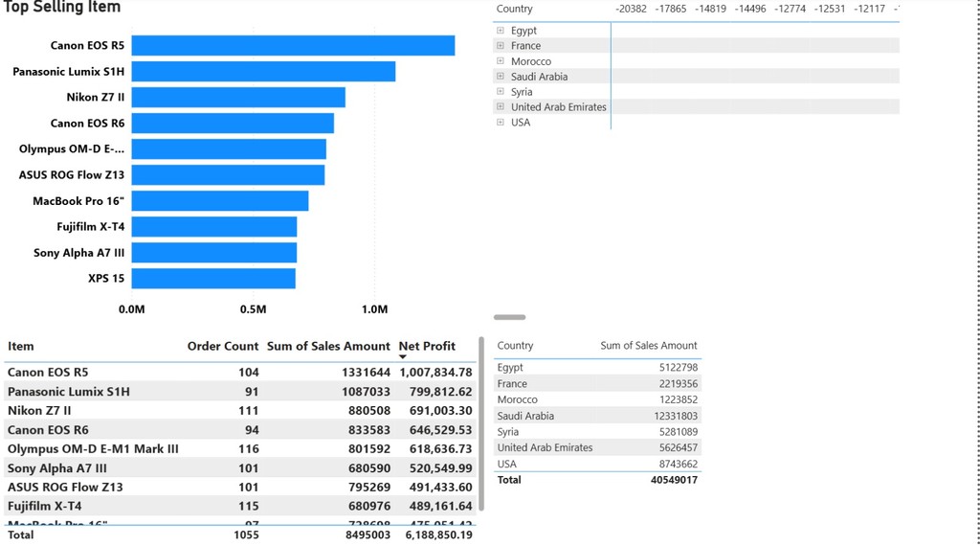Screen dimensions: 980x546
Task: Click the -20382 column header in matrix
Action: click(x=631, y=9)
